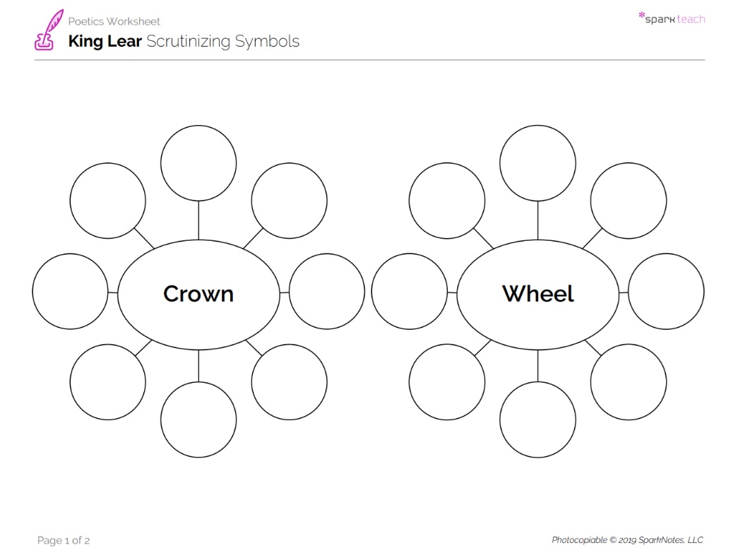Pick the upper-left circle of the Crown diagram

click(x=108, y=200)
